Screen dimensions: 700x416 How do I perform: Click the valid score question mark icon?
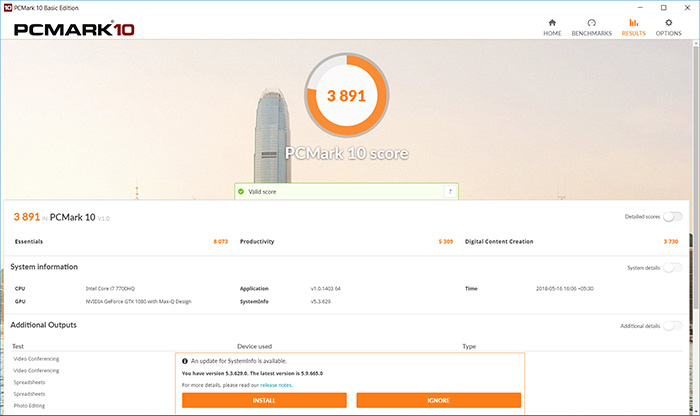(x=450, y=191)
